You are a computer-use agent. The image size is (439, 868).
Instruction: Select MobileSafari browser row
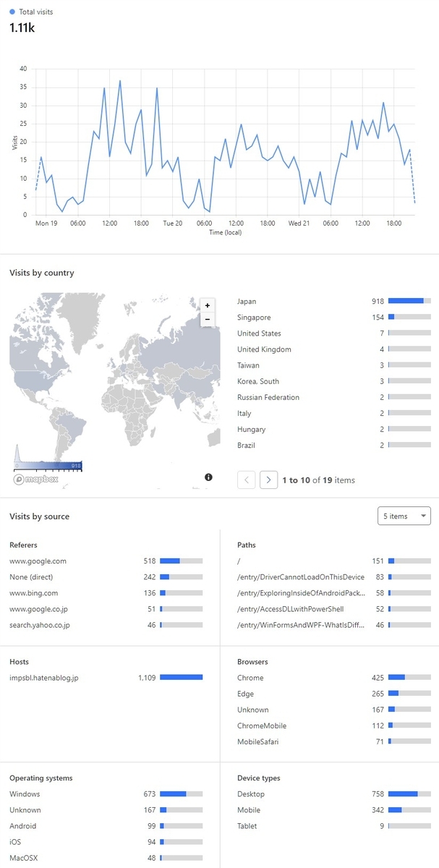pyautogui.click(x=334, y=741)
